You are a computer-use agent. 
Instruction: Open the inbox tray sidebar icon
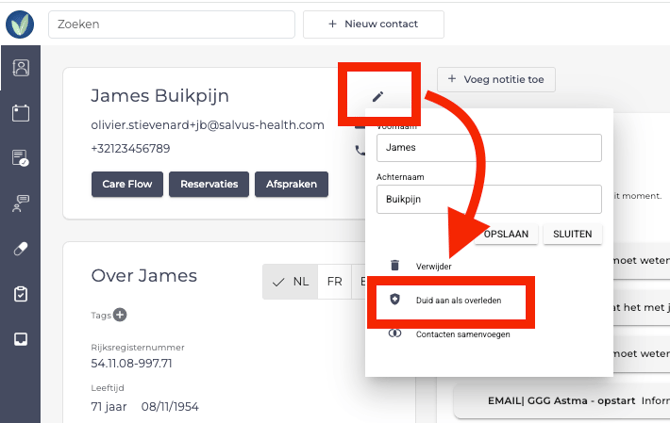coord(21,339)
